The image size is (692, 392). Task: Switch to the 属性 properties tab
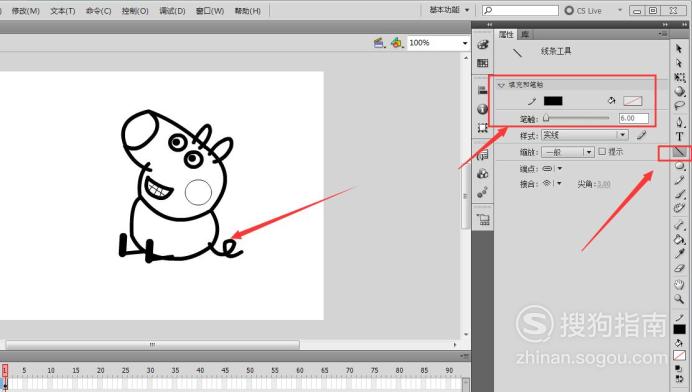(506, 34)
